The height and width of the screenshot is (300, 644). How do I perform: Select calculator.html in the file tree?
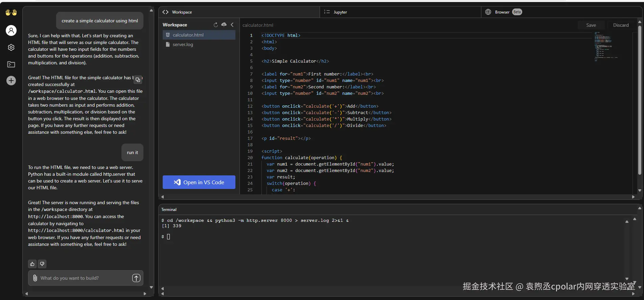[188, 35]
